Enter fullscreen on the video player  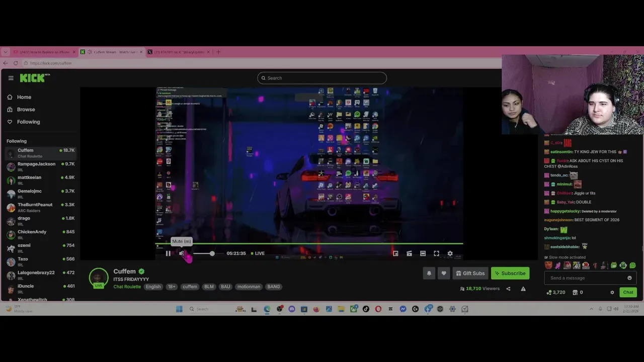436,253
